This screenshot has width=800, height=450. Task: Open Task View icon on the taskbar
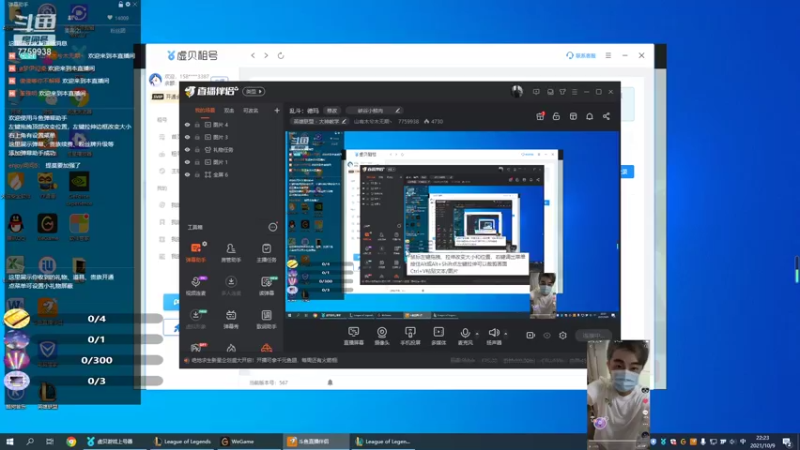point(49,441)
